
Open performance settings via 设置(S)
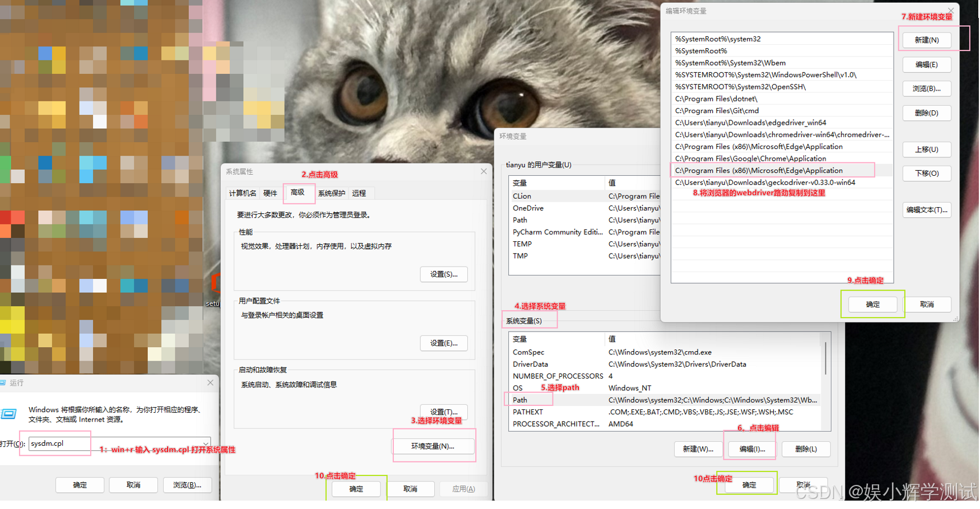444,274
